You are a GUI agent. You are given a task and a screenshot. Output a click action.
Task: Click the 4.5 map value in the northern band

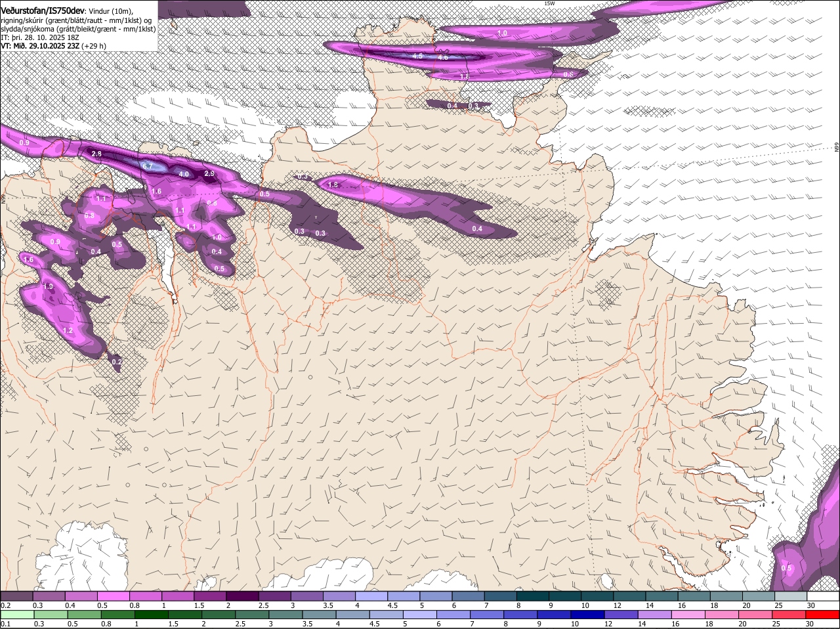tap(418, 56)
